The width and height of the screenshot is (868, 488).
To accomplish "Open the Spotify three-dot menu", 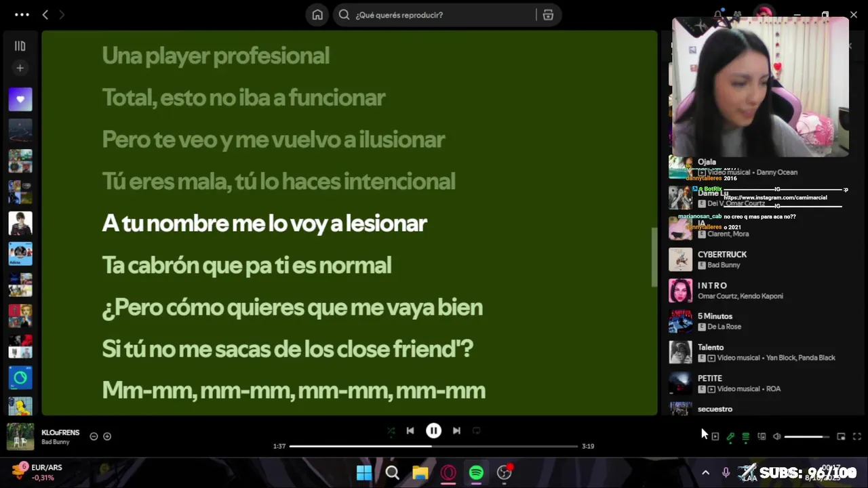I will tap(22, 14).
